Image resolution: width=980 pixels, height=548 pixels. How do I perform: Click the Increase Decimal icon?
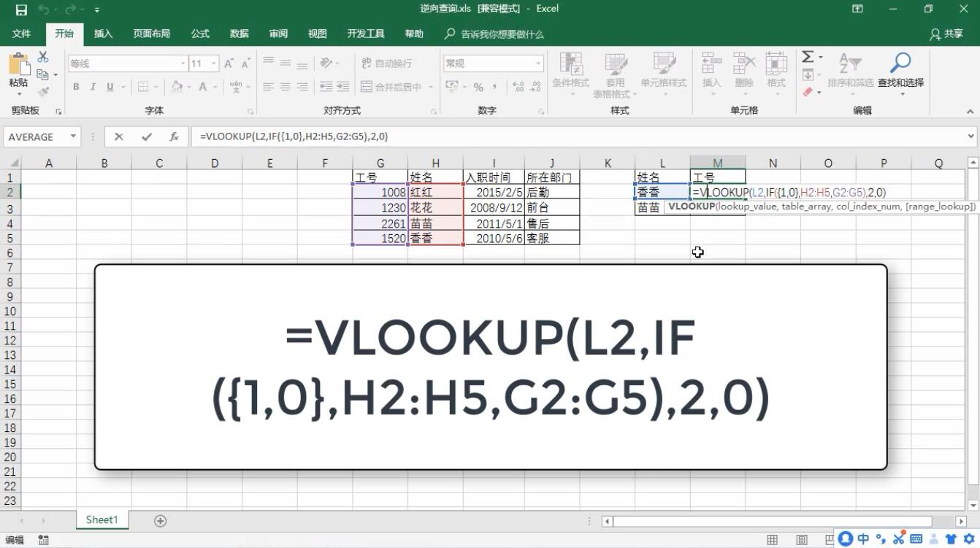click(x=518, y=87)
